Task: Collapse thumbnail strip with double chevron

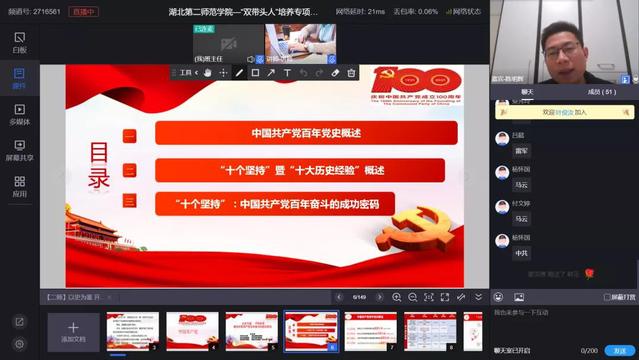Action: (x=478, y=297)
